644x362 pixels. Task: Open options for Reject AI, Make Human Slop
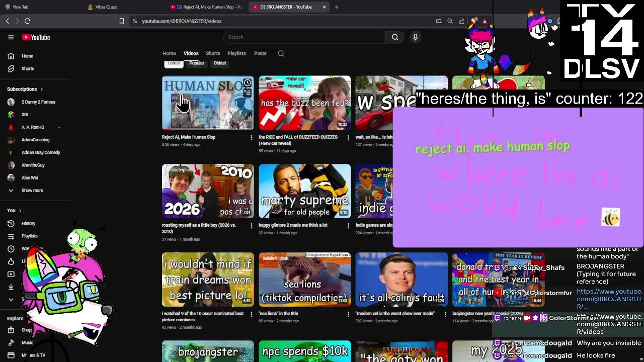click(252, 137)
